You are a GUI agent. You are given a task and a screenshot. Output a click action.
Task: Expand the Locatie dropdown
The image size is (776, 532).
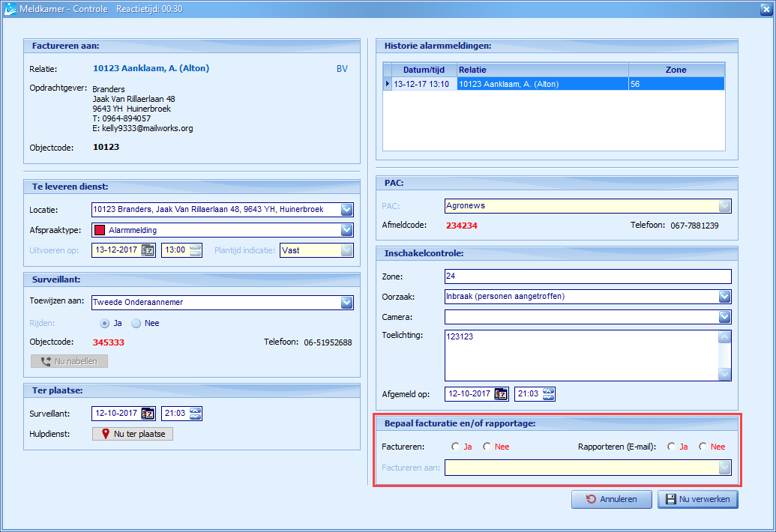coord(347,210)
